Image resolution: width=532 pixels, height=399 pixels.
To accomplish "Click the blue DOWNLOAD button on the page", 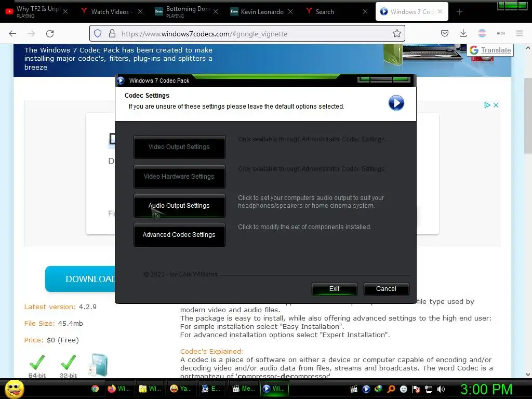I will tap(81, 279).
